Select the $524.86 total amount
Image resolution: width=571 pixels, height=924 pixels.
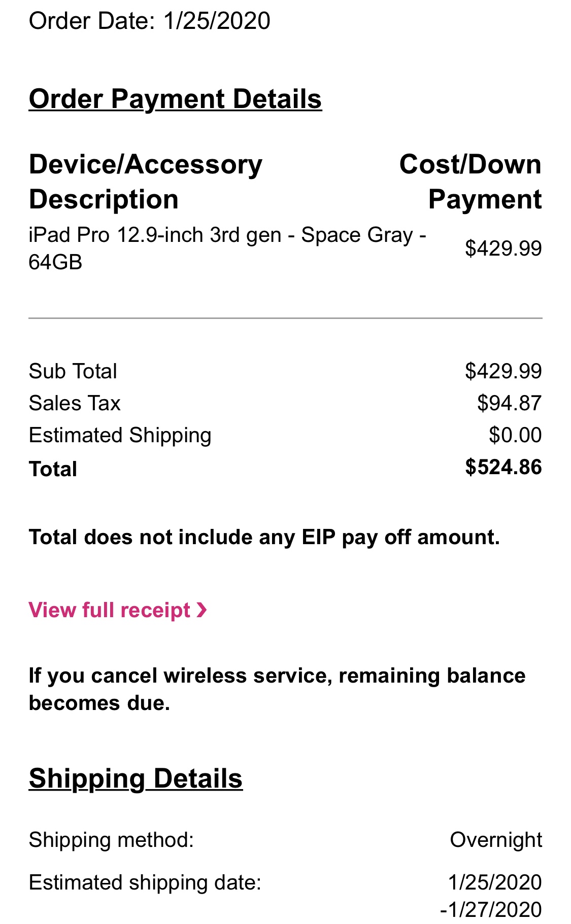click(503, 467)
